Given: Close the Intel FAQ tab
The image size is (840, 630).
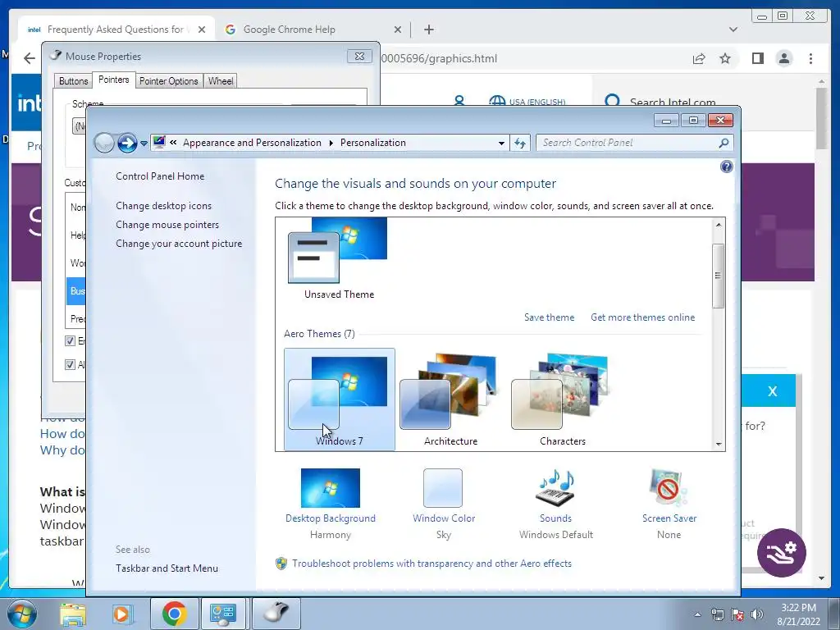Looking at the screenshot, I should [202, 30].
